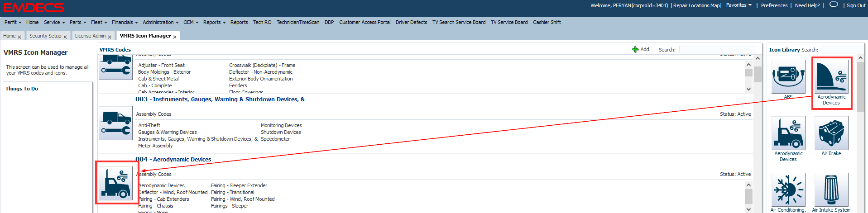Screen dimensions: 868x213
Task: Expand the Favorites dropdown
Action: 739,5
